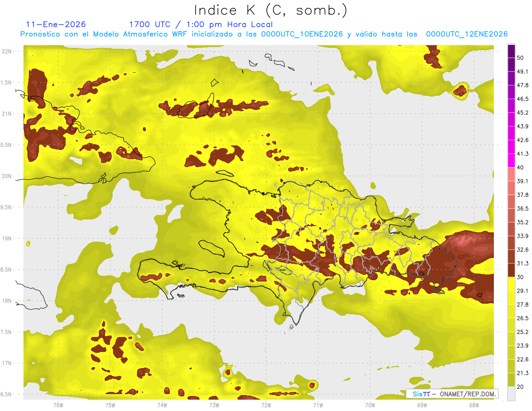Click the "0.5N" latitude label
Viewport: 532px width, 411px height.
7,145
